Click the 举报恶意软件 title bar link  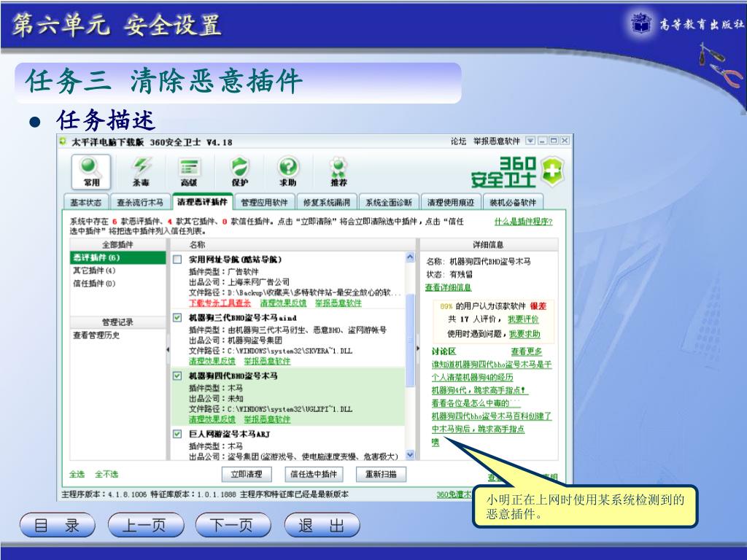496,141
